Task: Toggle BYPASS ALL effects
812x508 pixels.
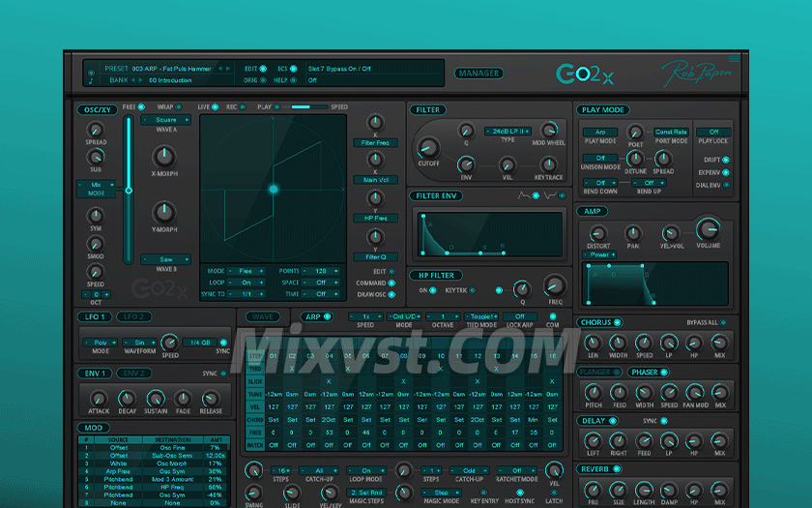Action: click(723, 322)
